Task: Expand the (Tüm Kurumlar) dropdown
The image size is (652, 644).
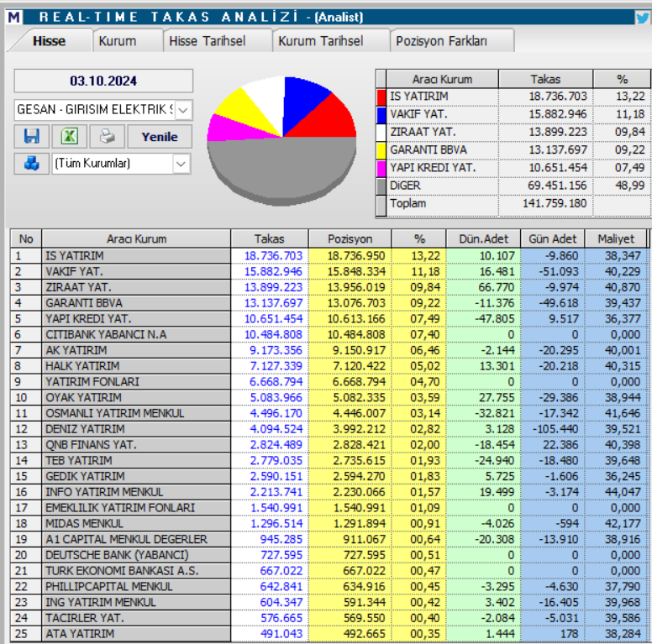Action: click(181, 163)
